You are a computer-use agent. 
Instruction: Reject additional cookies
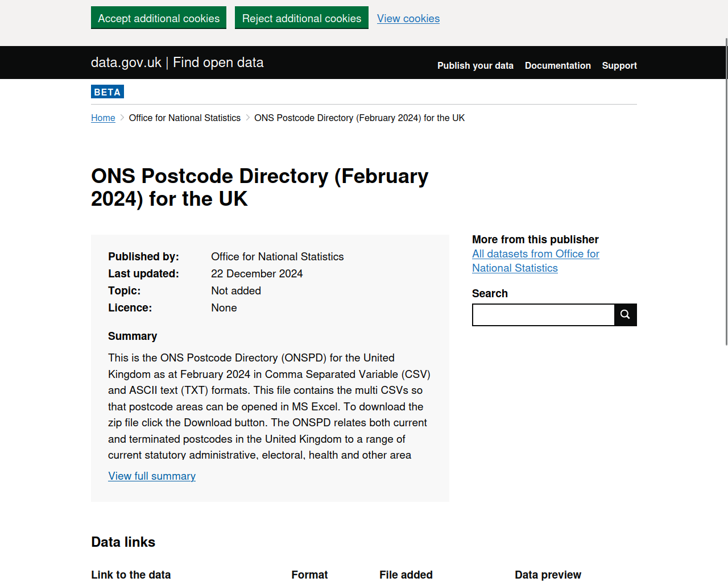pos(301,18)
